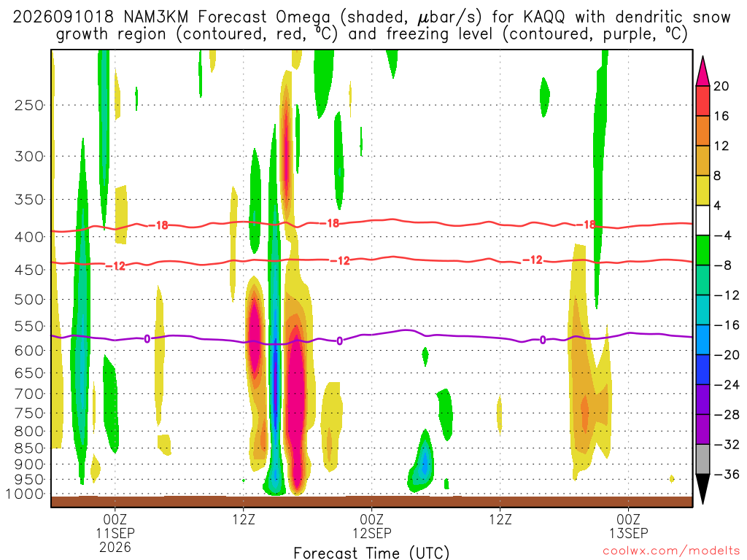Image resolution: width=747 pixels, height=560 pixels.
Task: Pick the yellow swatch between 4 and 8
Action: (x=703, y=190)
